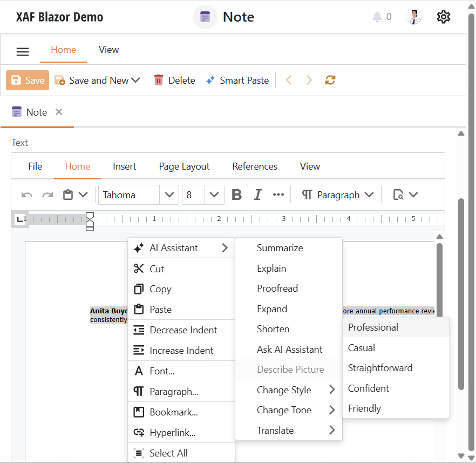The width and height of the screenshot is (476, 463).
Task: Click Summarize in AI menu
Action: tap(289, 248)
